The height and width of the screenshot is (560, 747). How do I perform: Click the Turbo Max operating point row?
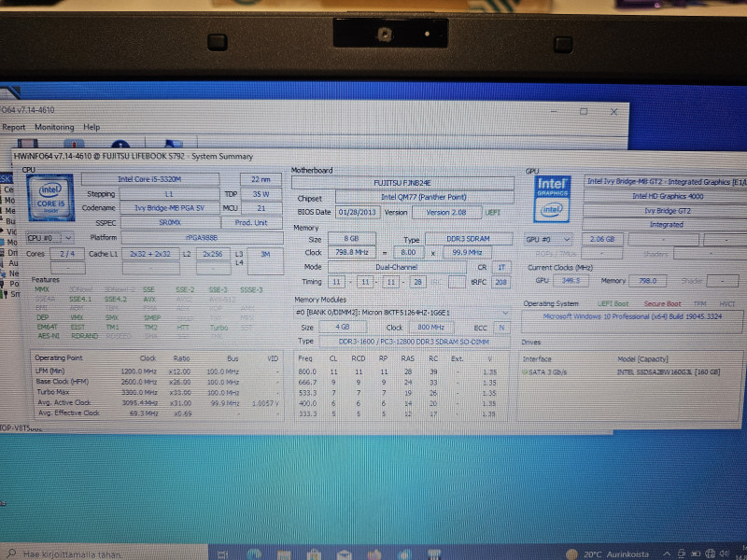point(157,392)
